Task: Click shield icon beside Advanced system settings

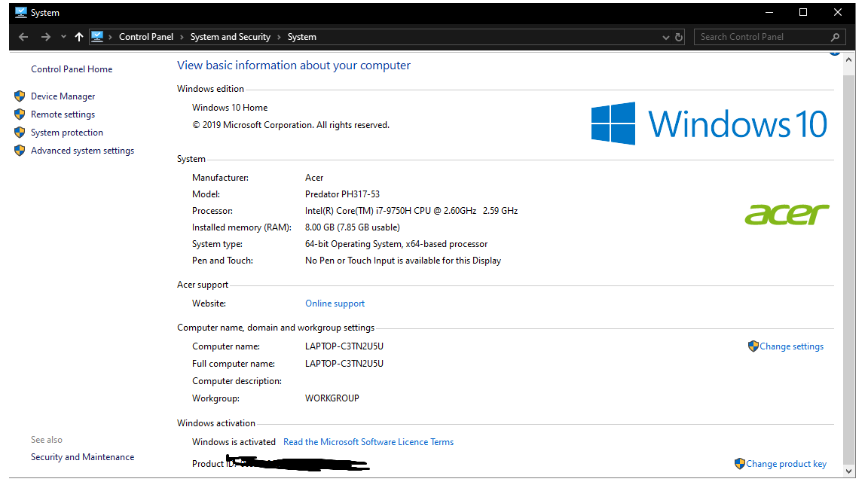Action: point(20,151)
